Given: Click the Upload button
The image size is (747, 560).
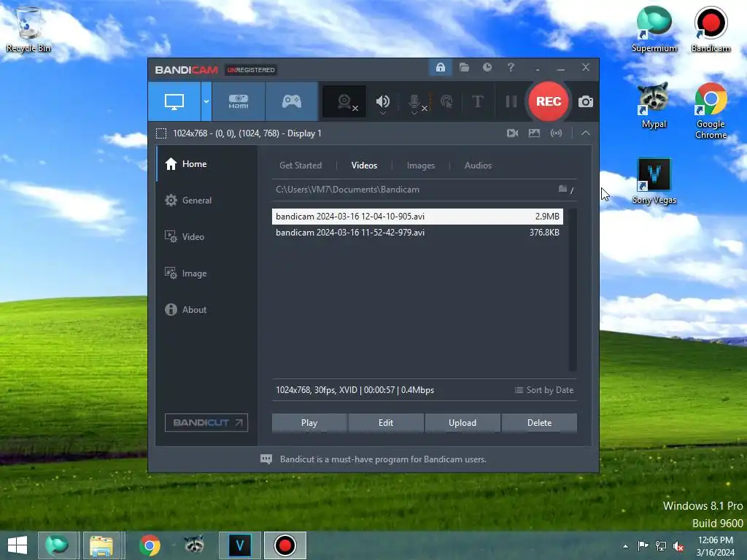Looking at the screenshot, I should coord(462,423).
